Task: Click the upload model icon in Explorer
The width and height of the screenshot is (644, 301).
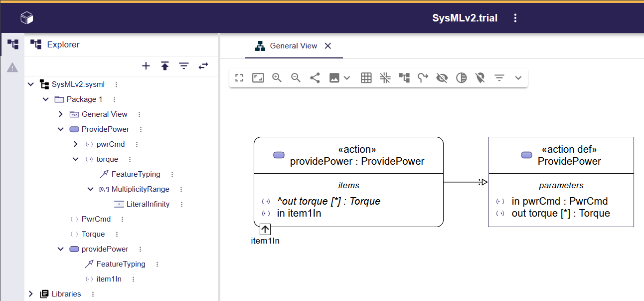Action: [165, 66]
